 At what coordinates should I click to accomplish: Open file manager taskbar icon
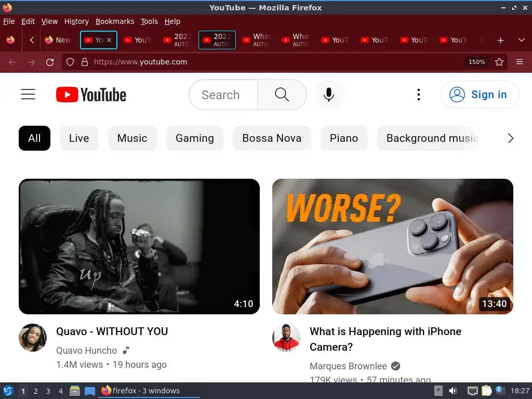(x=75, y=391)
